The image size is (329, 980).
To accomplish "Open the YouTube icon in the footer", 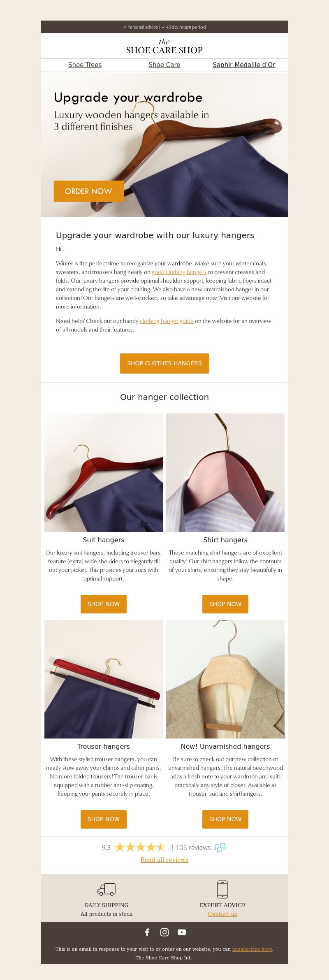I will (x=182, y=932).
